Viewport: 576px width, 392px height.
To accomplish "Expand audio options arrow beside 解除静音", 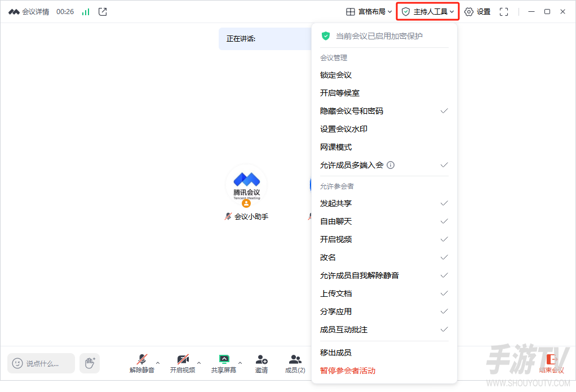I will pyautogui.click(x=158, y=363).
